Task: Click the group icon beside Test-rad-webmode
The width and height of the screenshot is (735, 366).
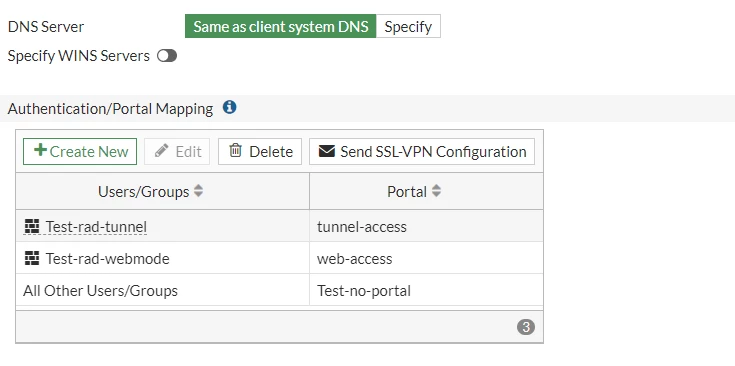Action: pos(32,259)
